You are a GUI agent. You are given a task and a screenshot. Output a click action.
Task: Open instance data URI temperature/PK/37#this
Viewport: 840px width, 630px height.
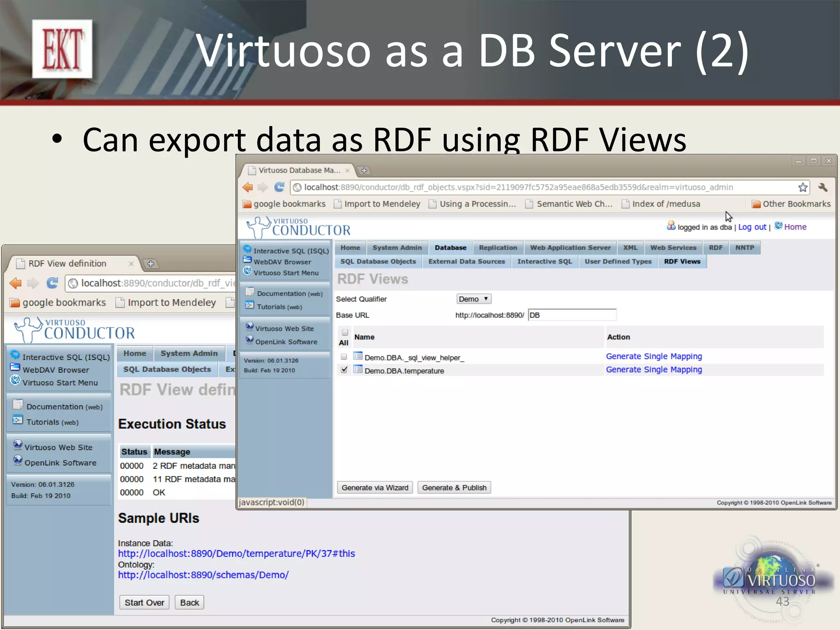click(237, 554)
